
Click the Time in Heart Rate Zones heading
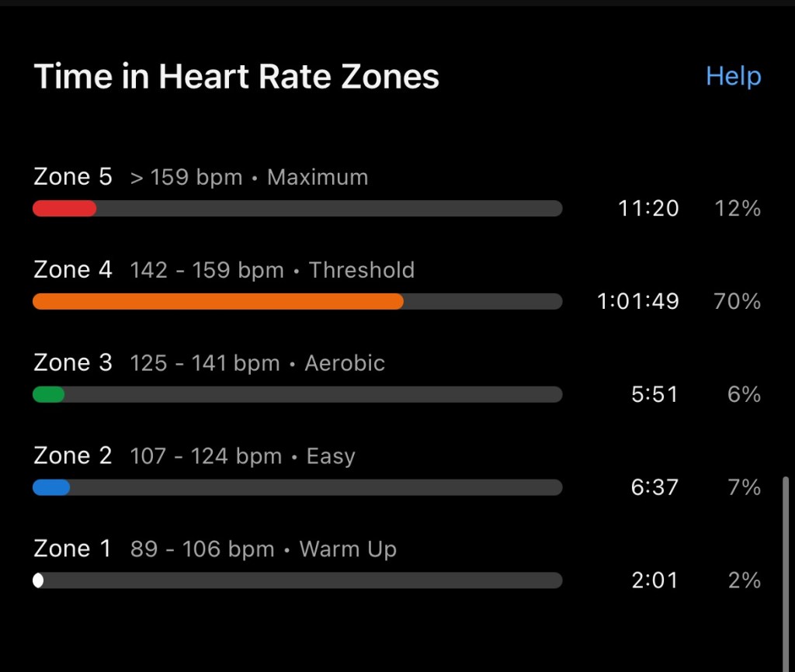[236, 77]
